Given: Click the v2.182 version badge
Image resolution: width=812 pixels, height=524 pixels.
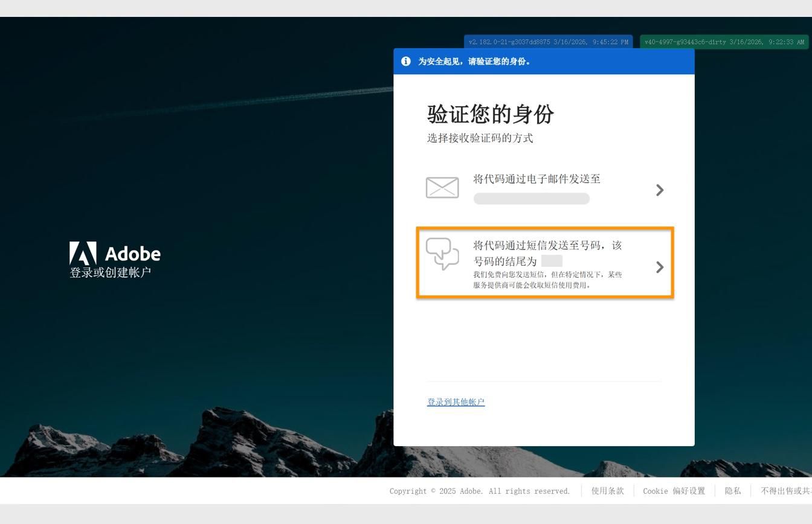Looking at the screenshot, I should (x=547, y=42).
